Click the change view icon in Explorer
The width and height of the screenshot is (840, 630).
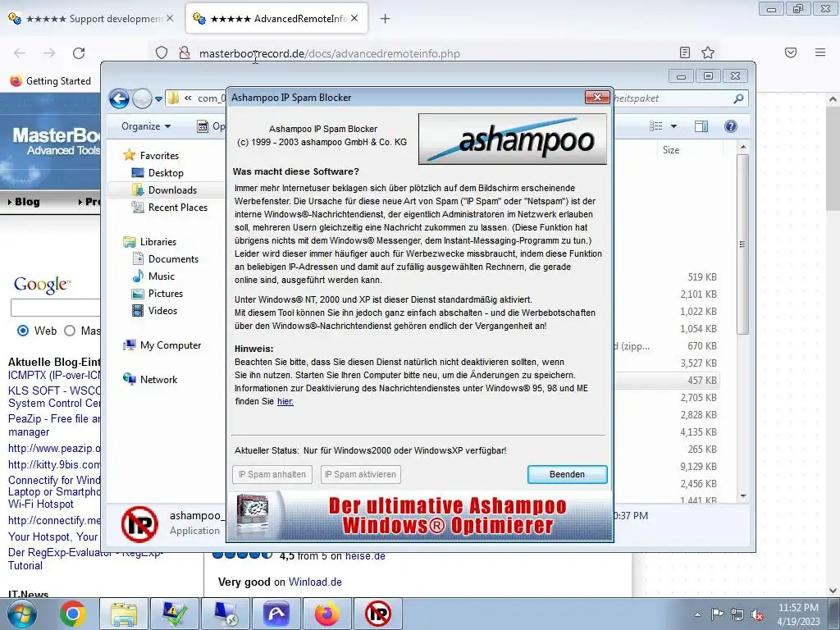655,126
